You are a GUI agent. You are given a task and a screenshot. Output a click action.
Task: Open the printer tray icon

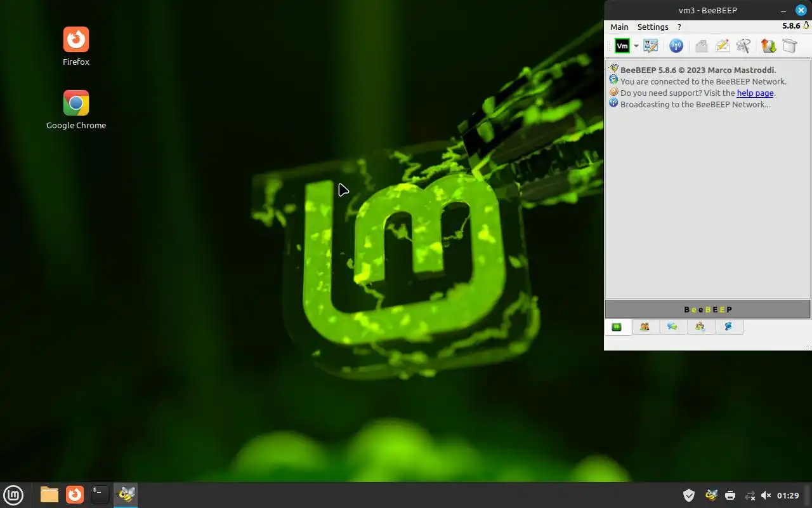pos(730,495)
